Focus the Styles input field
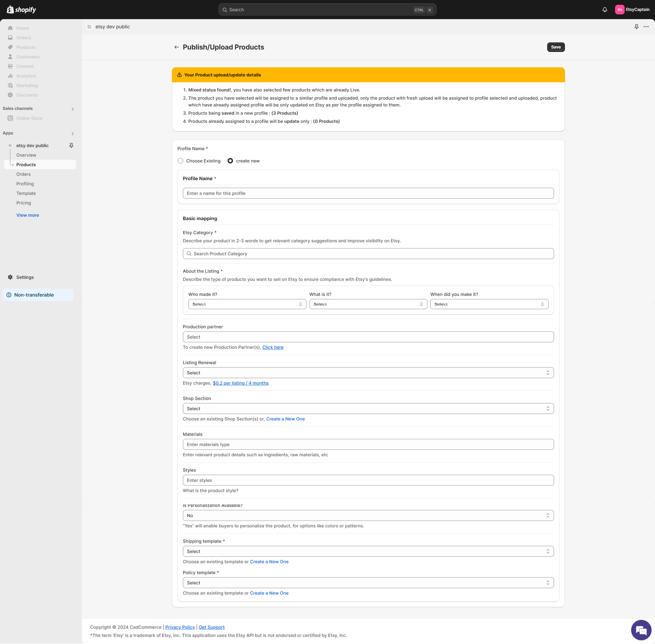 368,480
